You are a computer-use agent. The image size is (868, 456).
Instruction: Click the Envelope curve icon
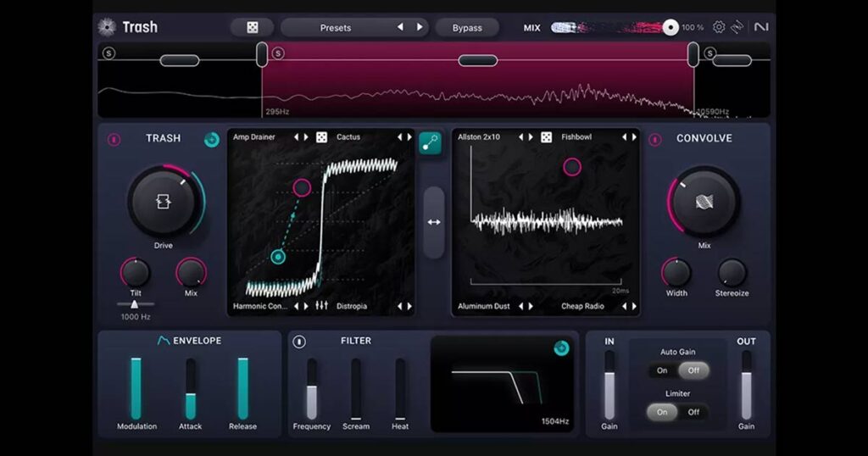pos(164,341)
